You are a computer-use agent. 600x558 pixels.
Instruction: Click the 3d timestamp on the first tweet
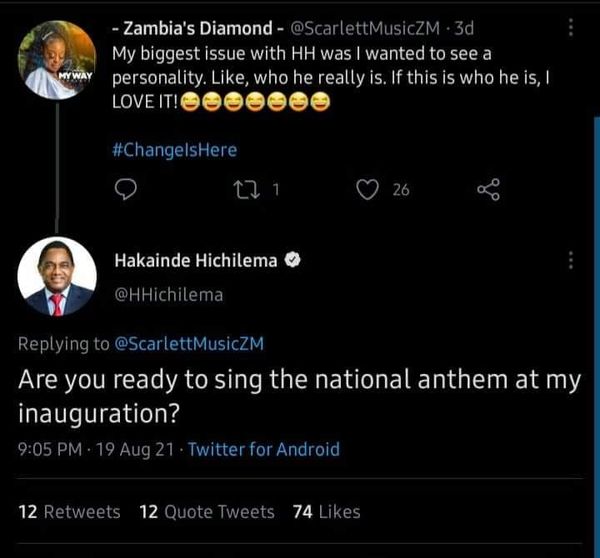[x=465, y=28]
